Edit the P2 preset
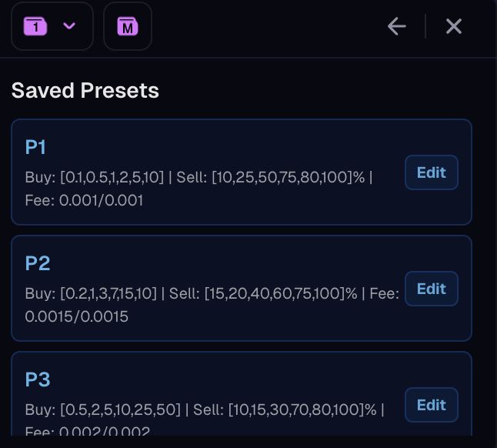Image resolution: width=497 pixels, height=448 pixels. point(431,289)
